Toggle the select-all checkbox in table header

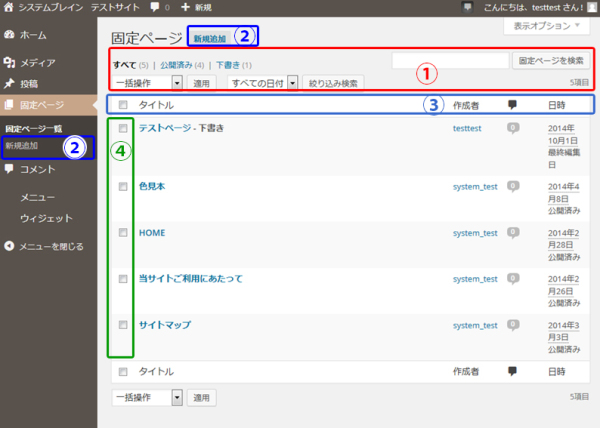click(123, 104)
